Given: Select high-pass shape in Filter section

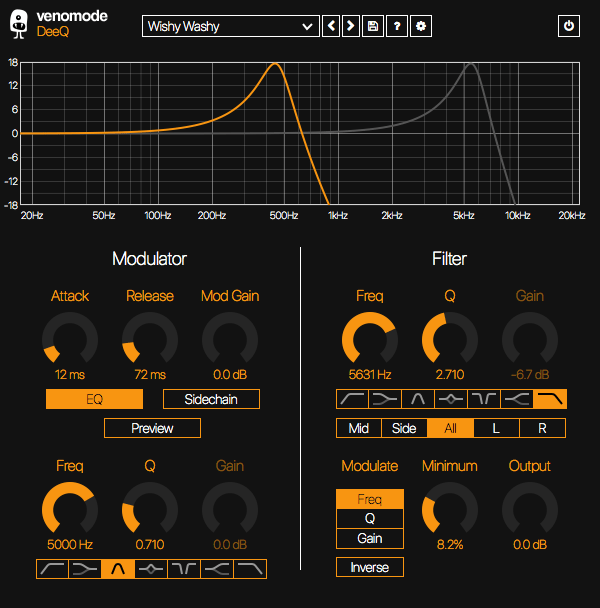Looking at the screenshot, I should (352, 399).
